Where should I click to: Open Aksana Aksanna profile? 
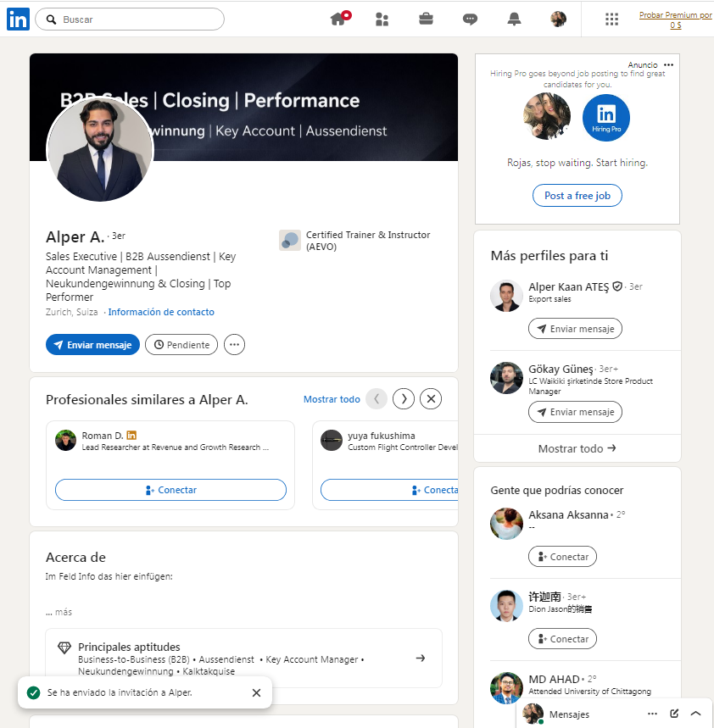pos(568,515)
